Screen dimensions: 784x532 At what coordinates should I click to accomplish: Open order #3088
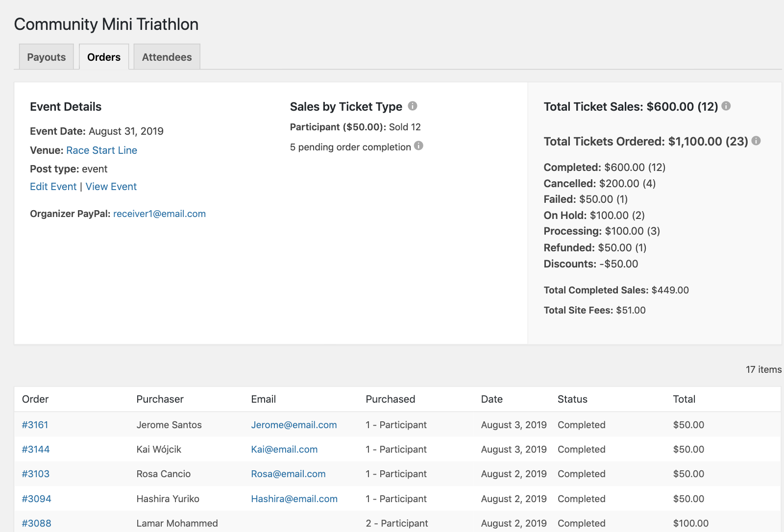click(x=36, y=523)
